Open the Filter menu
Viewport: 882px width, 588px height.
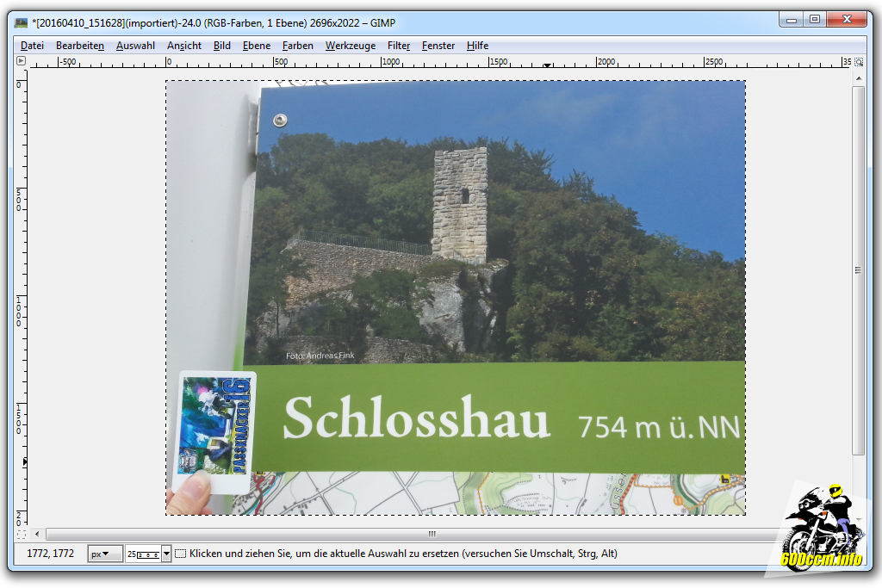tap(398, 46)
